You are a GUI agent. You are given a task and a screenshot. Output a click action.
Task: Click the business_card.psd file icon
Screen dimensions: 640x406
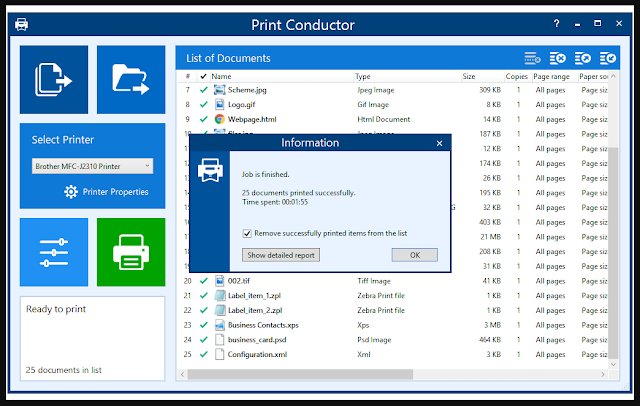click(220, 339)
